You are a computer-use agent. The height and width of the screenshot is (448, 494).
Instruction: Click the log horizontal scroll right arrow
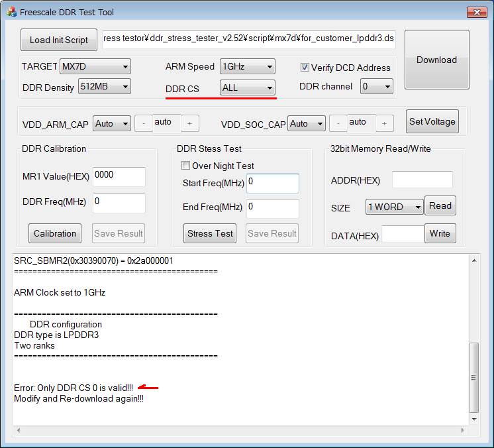[462, 430]
